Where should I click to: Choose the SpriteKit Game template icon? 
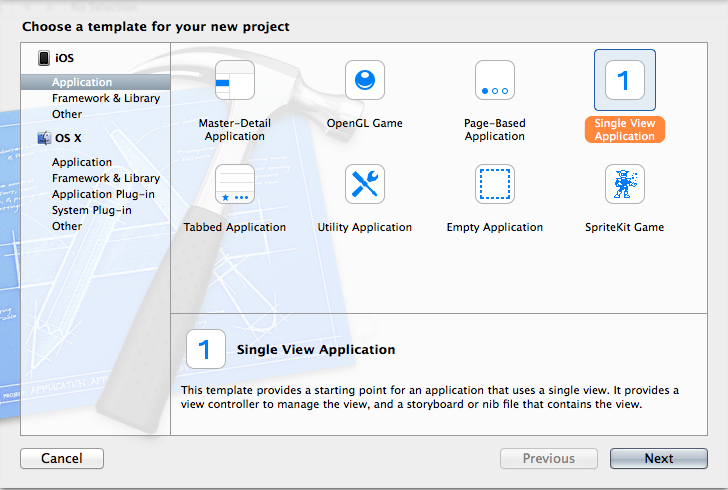pyautogui.click(x=625, y=184)
